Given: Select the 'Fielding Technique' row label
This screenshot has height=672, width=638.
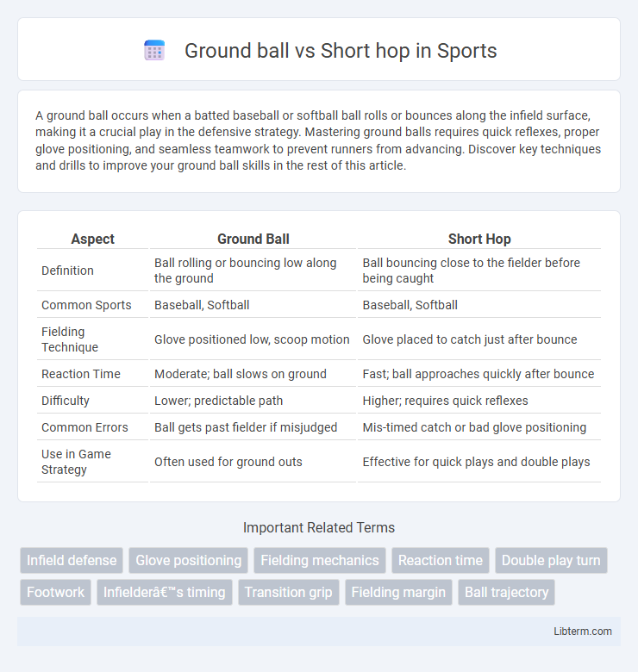Looking at the screenshot, I should [70, 339].
